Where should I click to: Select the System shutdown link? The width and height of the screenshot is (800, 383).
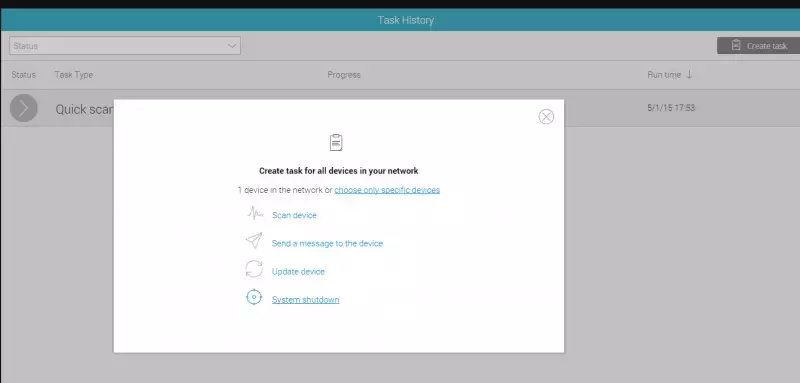coord(305,299)
